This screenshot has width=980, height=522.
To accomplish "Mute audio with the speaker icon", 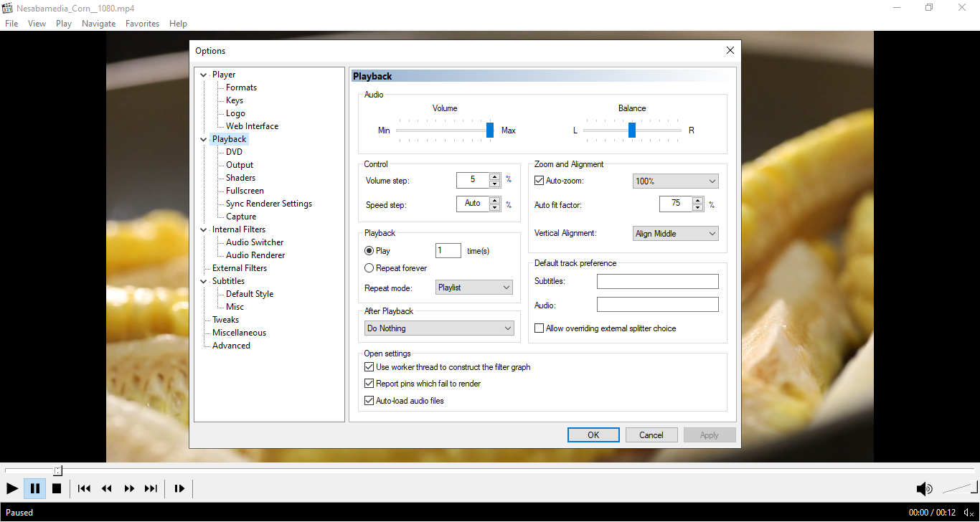I will (x=924, y=489).
